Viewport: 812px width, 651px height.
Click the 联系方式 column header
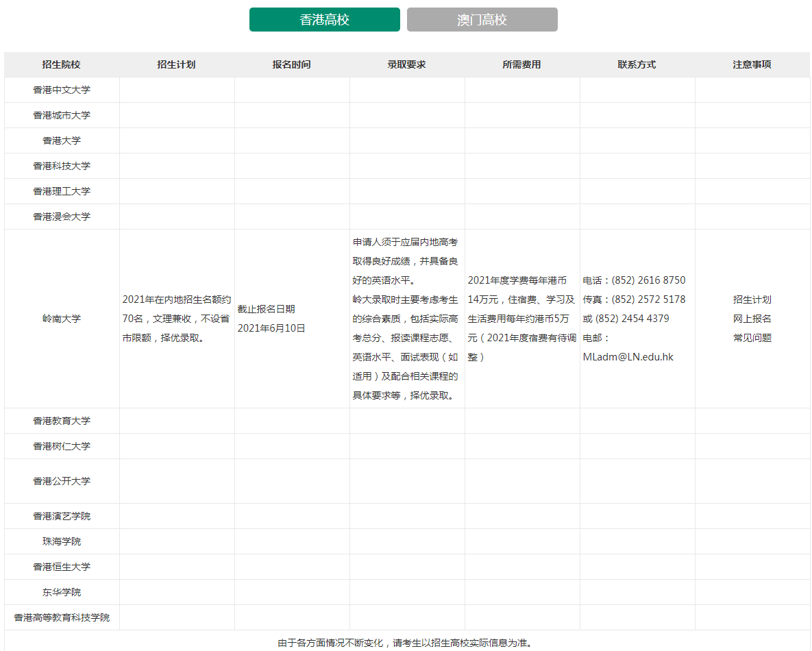pyautogui.click(x=637, y=64)
